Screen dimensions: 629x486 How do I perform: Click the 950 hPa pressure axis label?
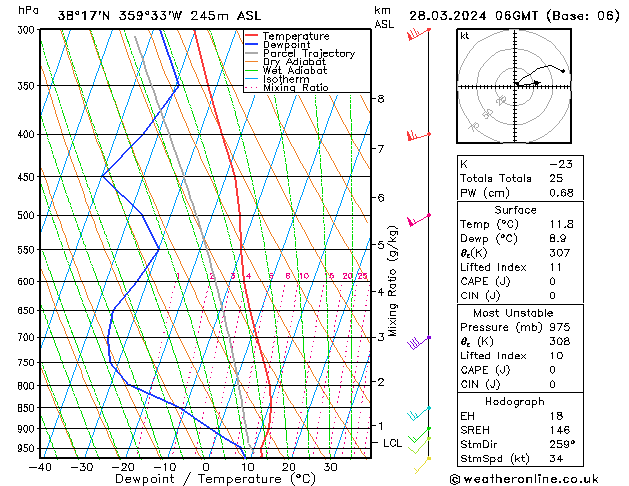pos(28,448)
